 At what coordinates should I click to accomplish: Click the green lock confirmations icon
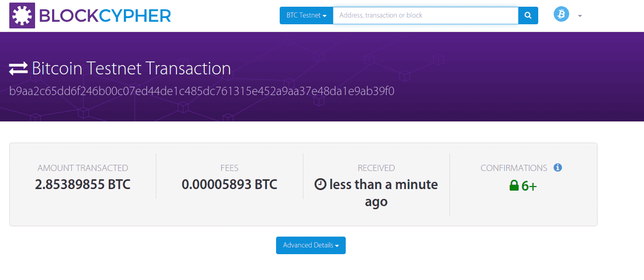513,186
